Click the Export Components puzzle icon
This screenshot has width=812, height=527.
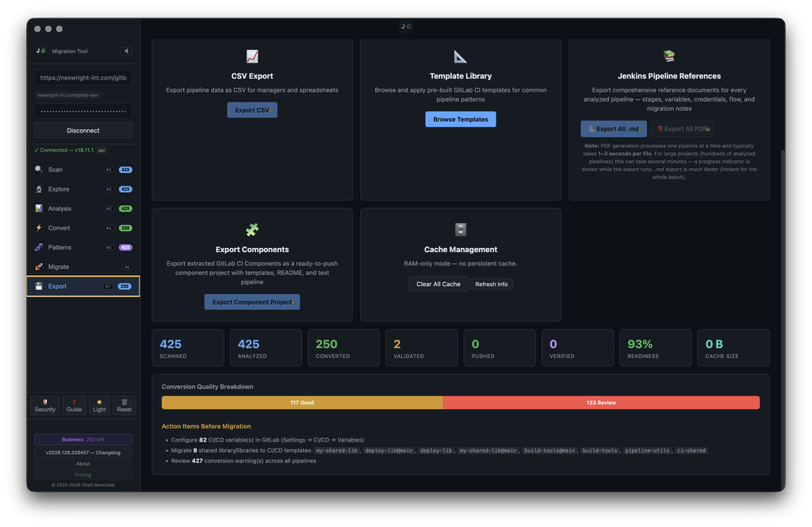coord(252,229)
